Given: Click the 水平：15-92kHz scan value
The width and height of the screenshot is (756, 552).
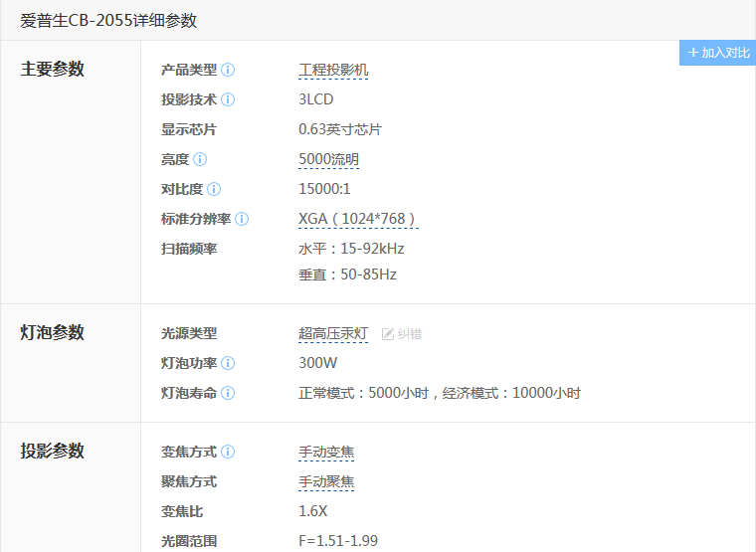Looking at the screenshot, I should (x=351, y=249).
